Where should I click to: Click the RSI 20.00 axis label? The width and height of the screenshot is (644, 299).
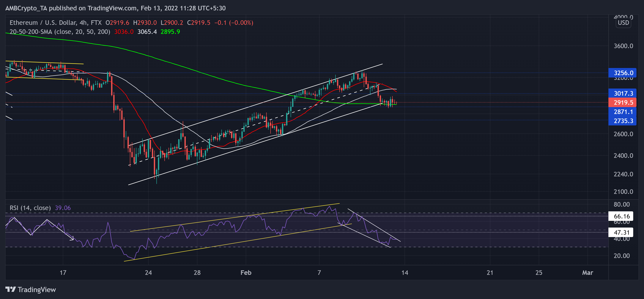622,256
